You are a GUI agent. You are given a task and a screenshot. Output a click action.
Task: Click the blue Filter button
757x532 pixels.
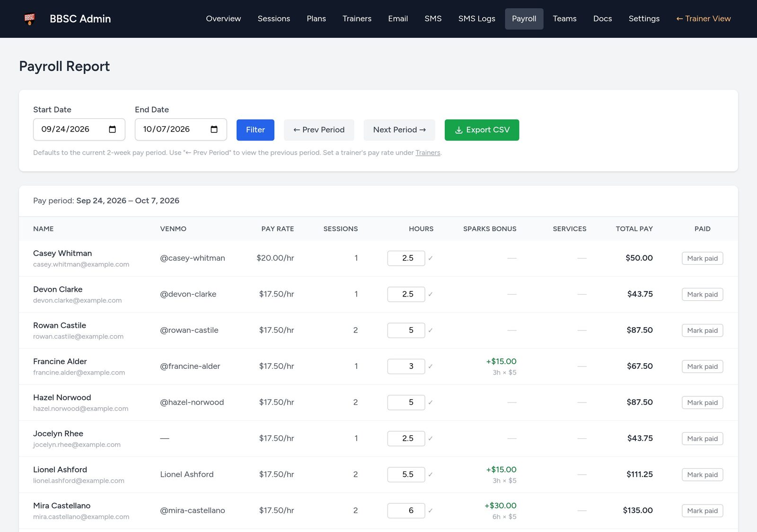(x=255, y=130)
